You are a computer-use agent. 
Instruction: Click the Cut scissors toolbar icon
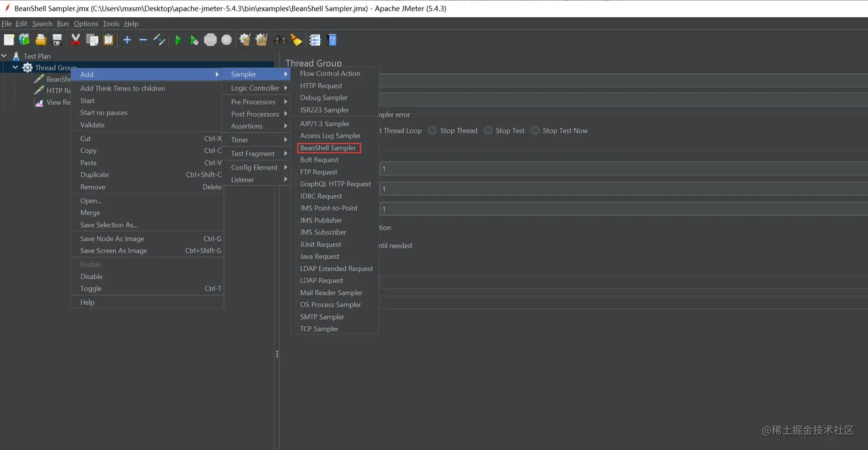click(x=76, y=40)
